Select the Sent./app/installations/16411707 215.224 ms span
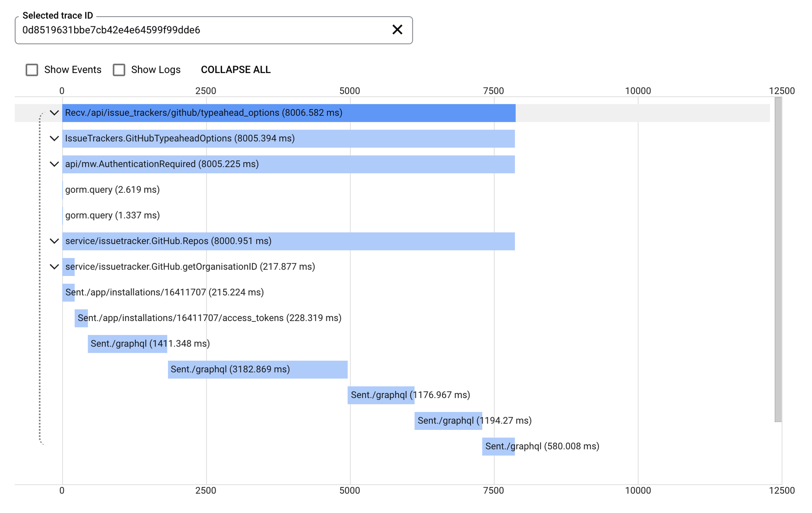 coord(68,293)
